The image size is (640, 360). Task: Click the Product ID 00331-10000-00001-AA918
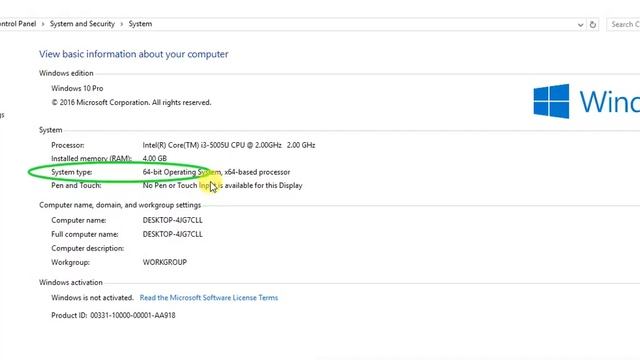pyautogui.click(x=113, y=315)
